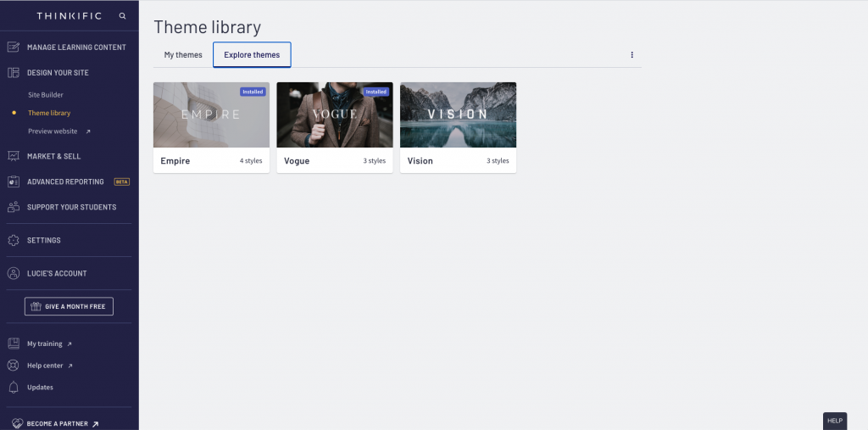Screen dimensions: 868x430
Task: Click the Lucie's Account avatar icon
Action: pyautogui.click(x=14, y=273)
